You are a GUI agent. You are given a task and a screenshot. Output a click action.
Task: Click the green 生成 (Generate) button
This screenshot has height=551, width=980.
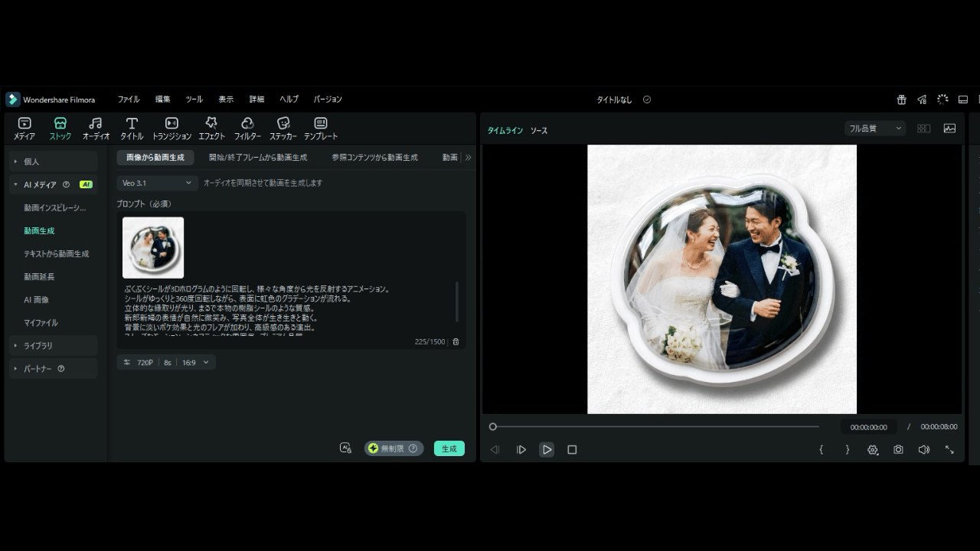pyautogui.click(x=449, y=448)
